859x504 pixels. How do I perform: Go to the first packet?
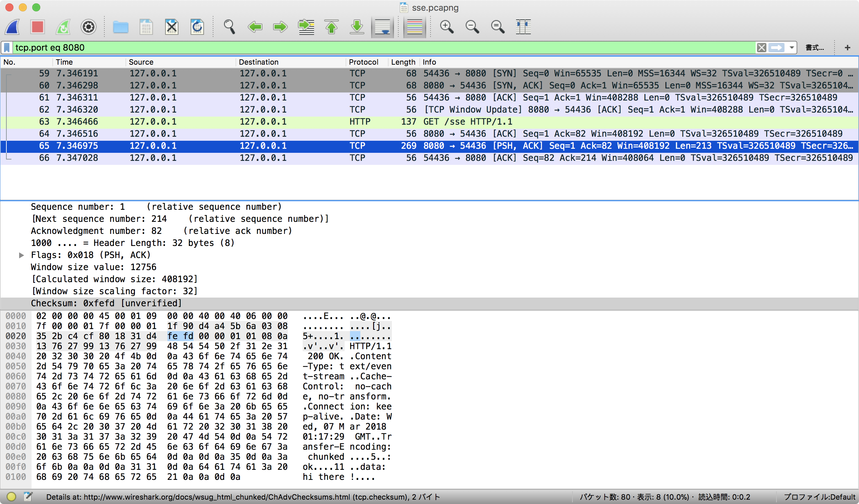331,27
